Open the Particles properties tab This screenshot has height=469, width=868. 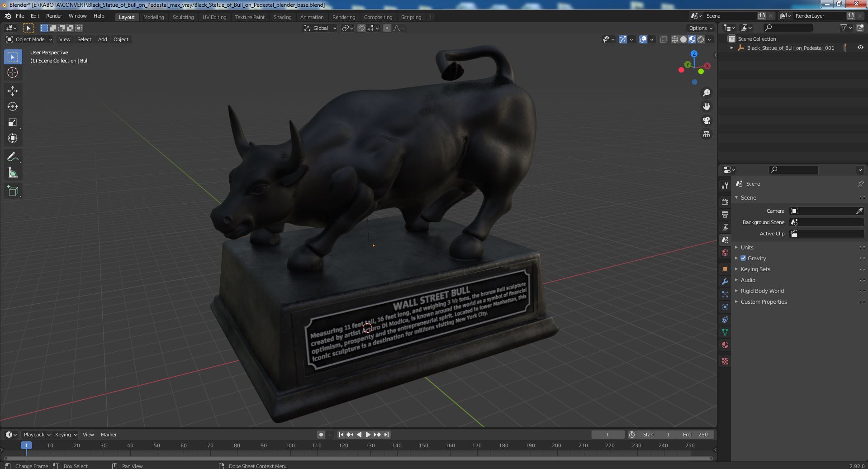click(725, 294)
